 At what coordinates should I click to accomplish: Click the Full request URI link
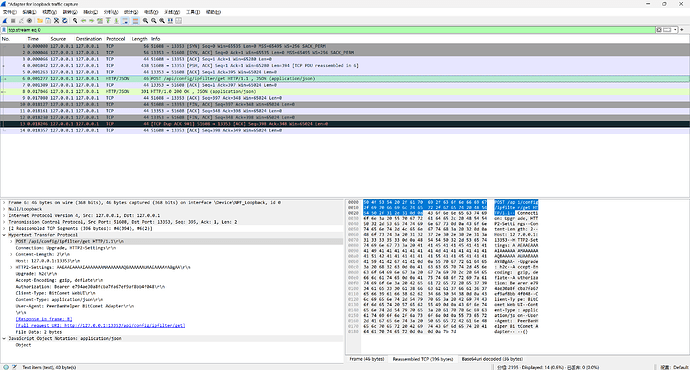100,326
